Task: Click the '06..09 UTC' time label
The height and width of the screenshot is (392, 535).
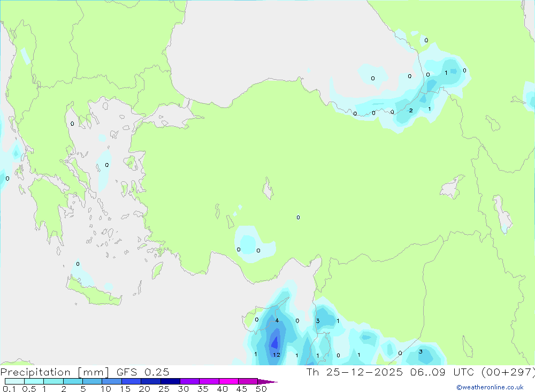Action: 442,372
